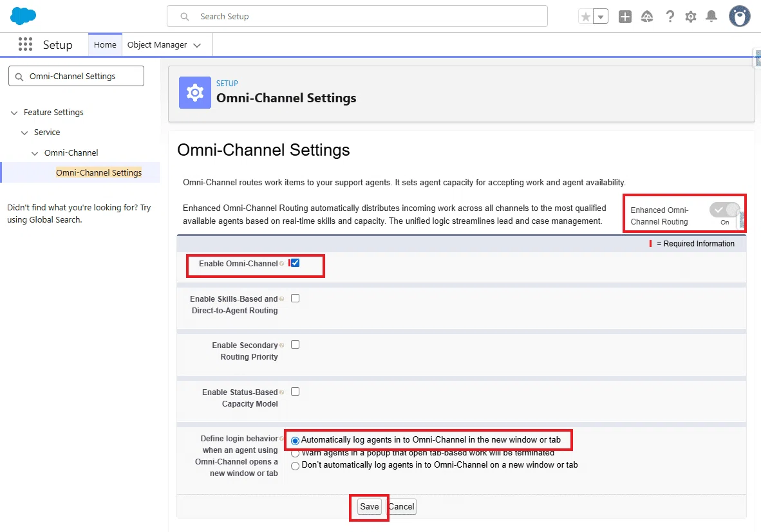761x532 pixels.
Task: Switch to the Home tab
Action: pos(105,44)
